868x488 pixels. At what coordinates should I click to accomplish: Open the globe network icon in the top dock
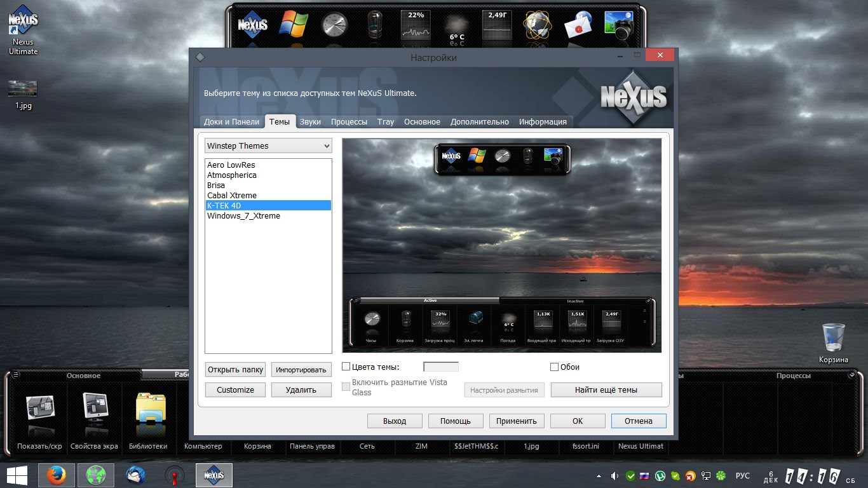pos(538,25)
